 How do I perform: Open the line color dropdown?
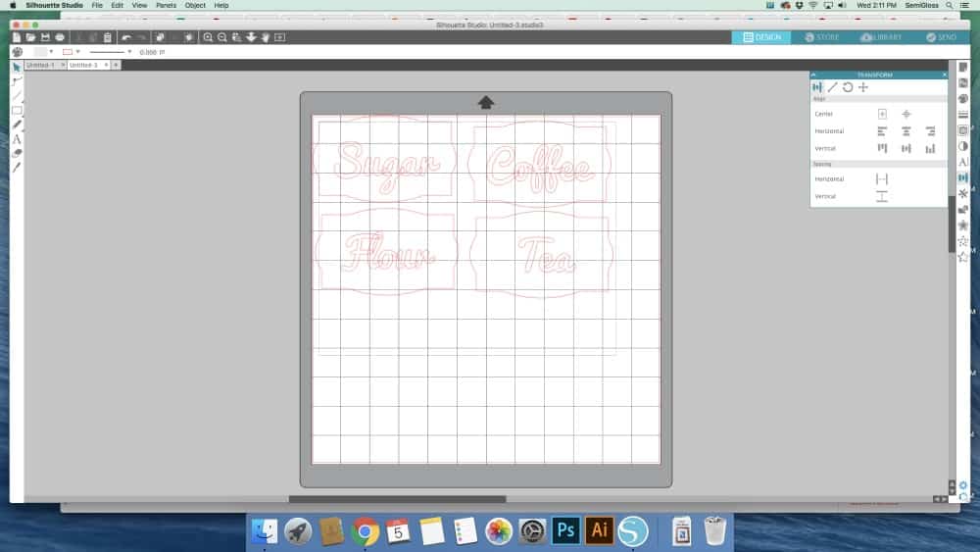[x=78, y=52]
